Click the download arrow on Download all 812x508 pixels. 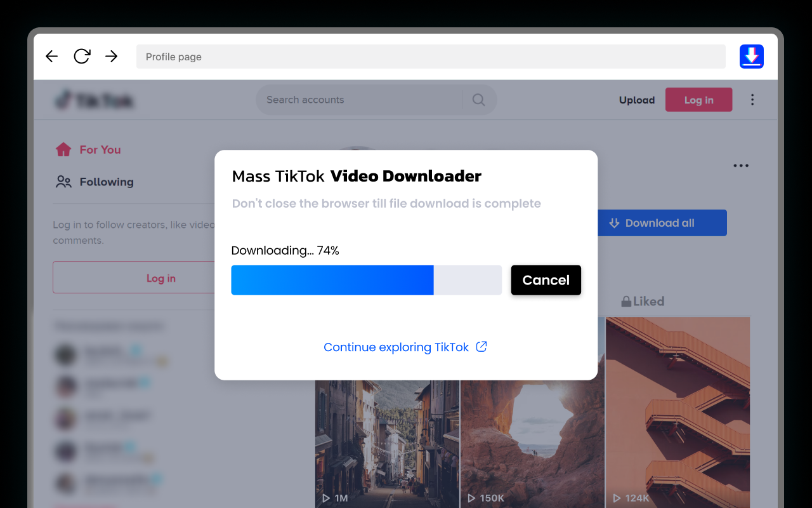coord(613,222)
